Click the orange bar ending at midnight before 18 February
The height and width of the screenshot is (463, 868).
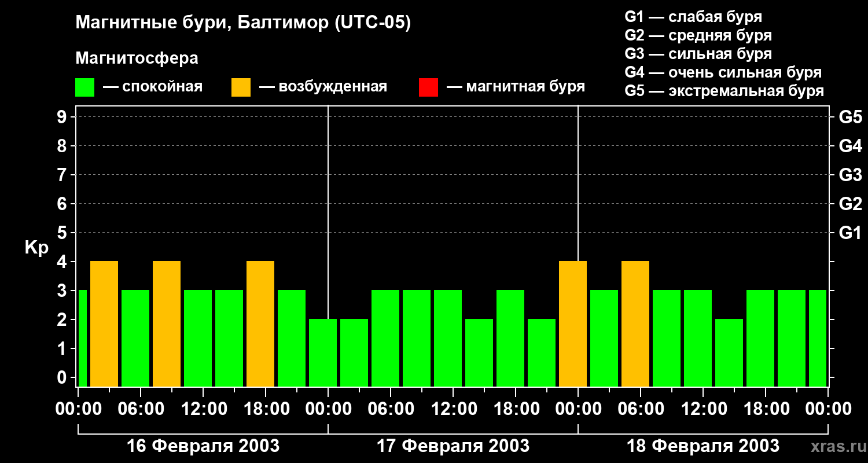click(x=573, y=324)
